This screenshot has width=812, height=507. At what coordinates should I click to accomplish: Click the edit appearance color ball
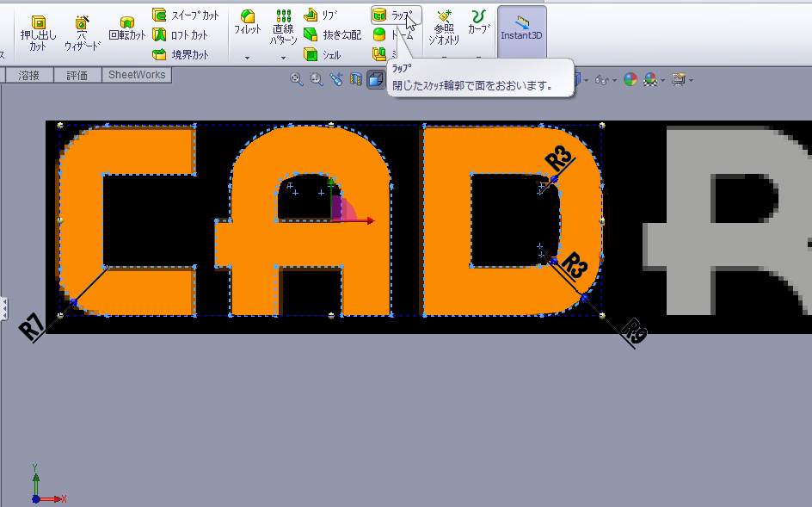coord(631,80)
